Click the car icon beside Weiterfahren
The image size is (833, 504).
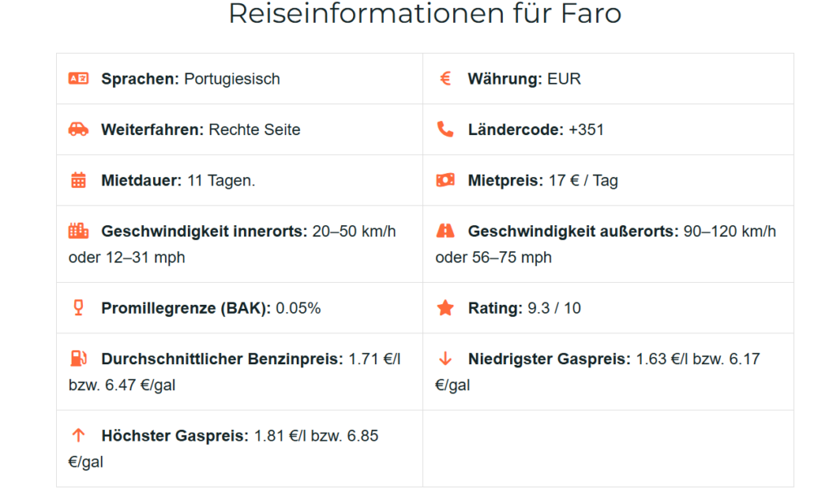point(78,129)
